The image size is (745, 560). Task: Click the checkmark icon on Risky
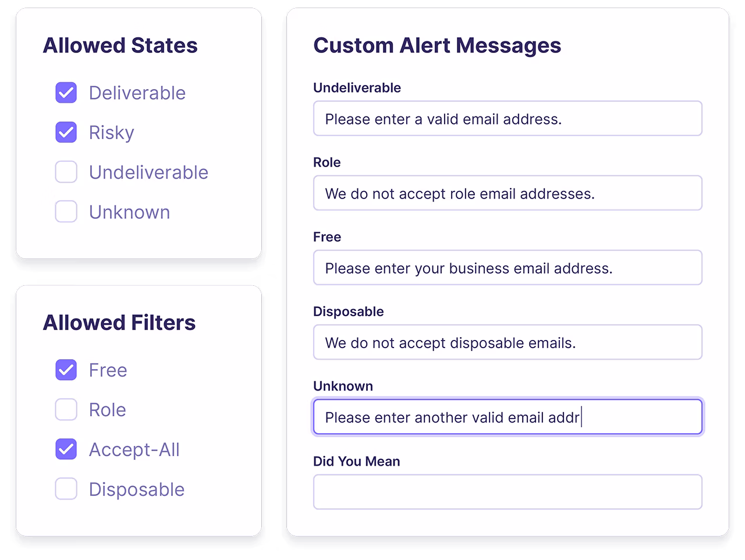[66, 132]
